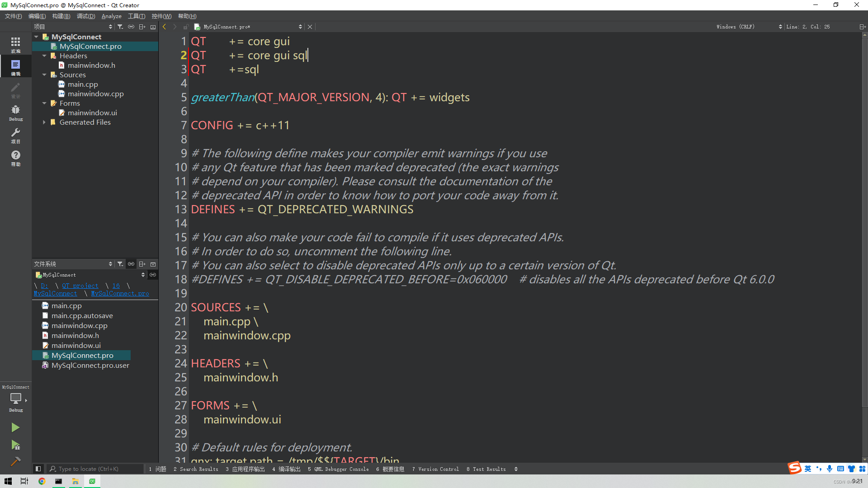868x488 pixels.
Task: Click the Run (green play) button
Action: [x=15, y=427]
